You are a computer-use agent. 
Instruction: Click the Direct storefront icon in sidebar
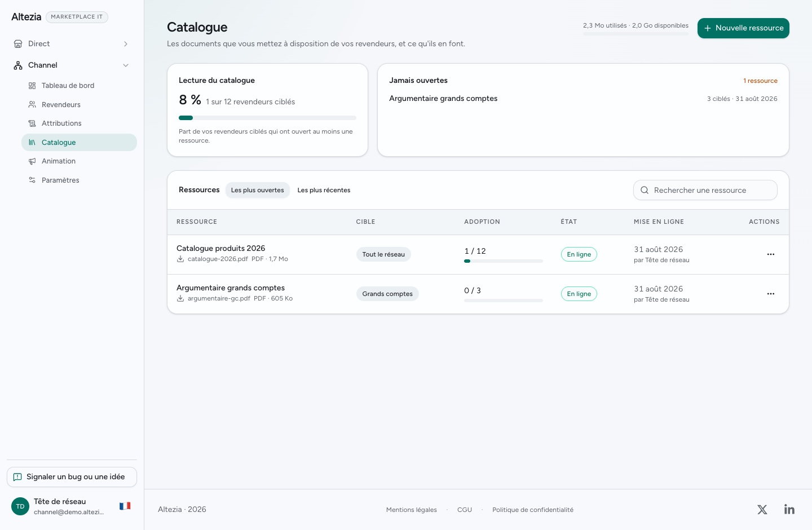click(18, 44)
